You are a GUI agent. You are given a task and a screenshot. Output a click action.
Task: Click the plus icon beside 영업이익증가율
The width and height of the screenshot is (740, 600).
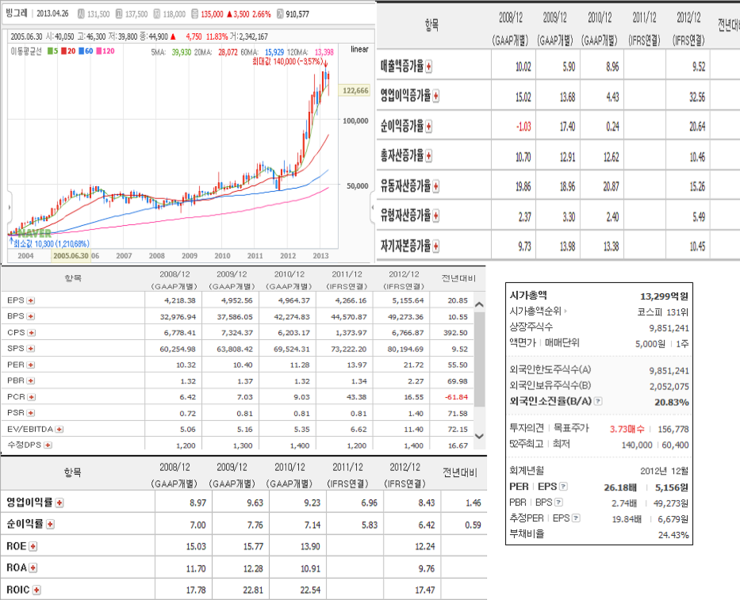click(x=436, y=96)
